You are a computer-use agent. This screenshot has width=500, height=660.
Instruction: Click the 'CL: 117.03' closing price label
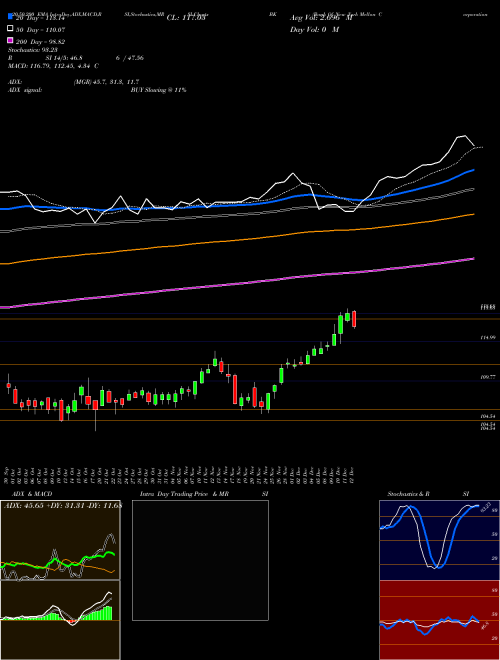[x=186, y=18]
